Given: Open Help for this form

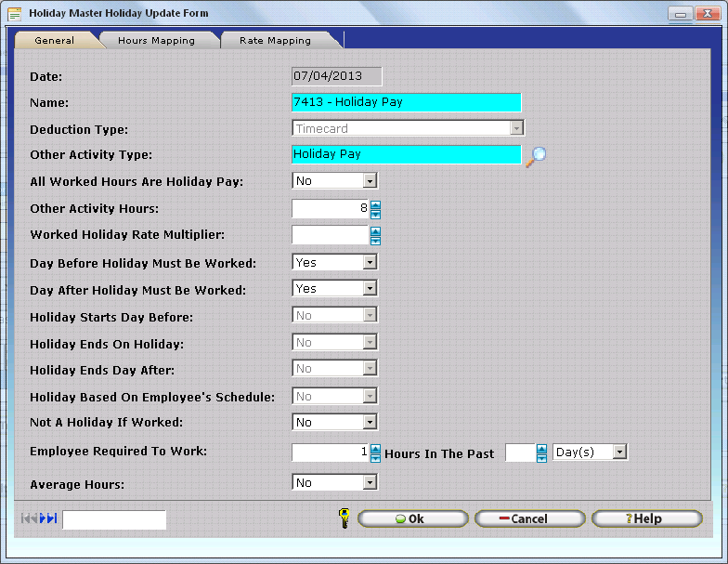Looking at the screenshot, I should 646,518.
